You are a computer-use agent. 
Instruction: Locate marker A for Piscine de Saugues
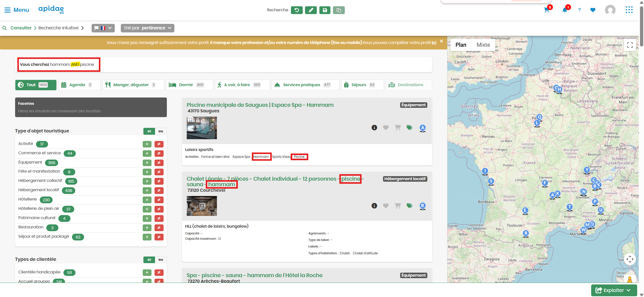[x=423, y=128]
